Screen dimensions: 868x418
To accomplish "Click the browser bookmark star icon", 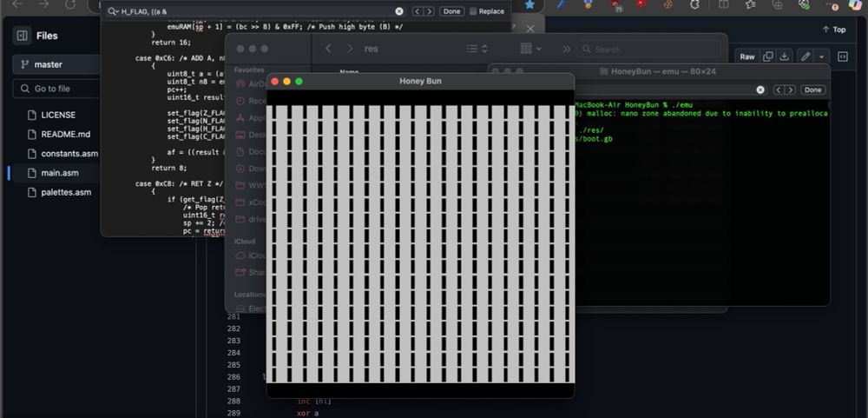I will coord(529,4).
